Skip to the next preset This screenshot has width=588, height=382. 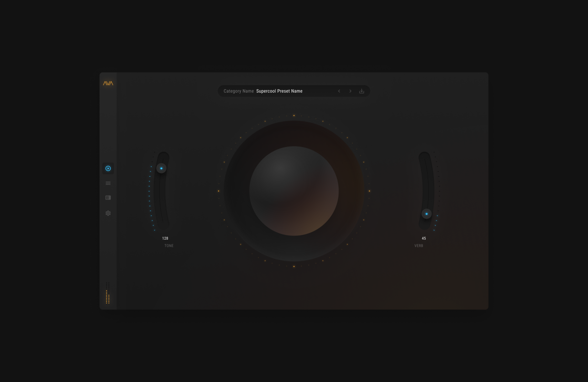click(350, 91)
